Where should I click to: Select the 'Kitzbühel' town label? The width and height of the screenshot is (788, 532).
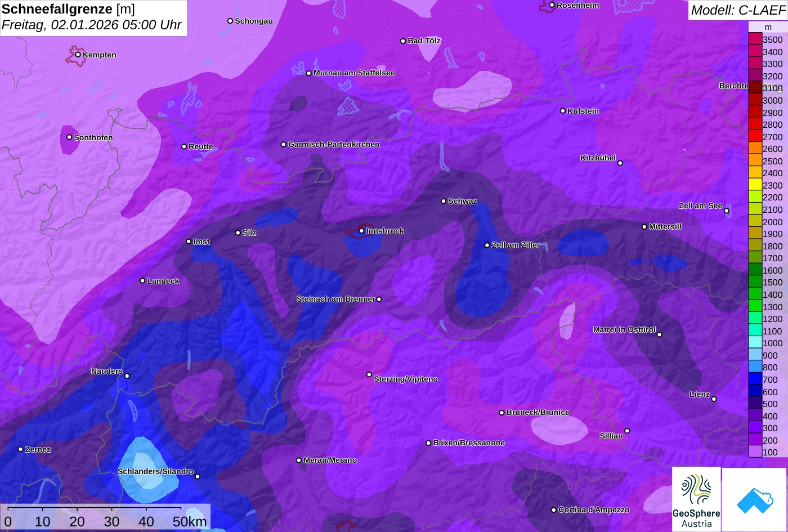pos(598,158)
